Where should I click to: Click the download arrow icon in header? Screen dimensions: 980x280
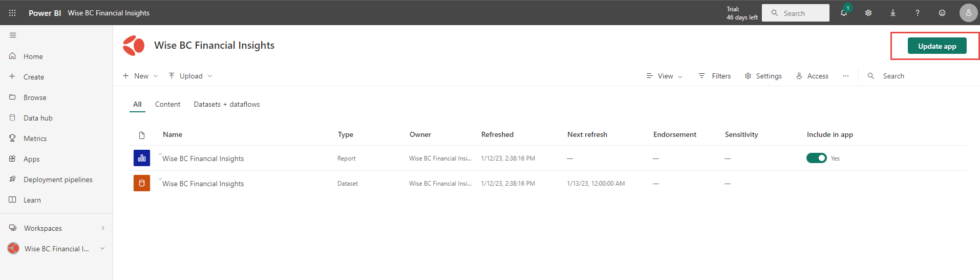893,13
